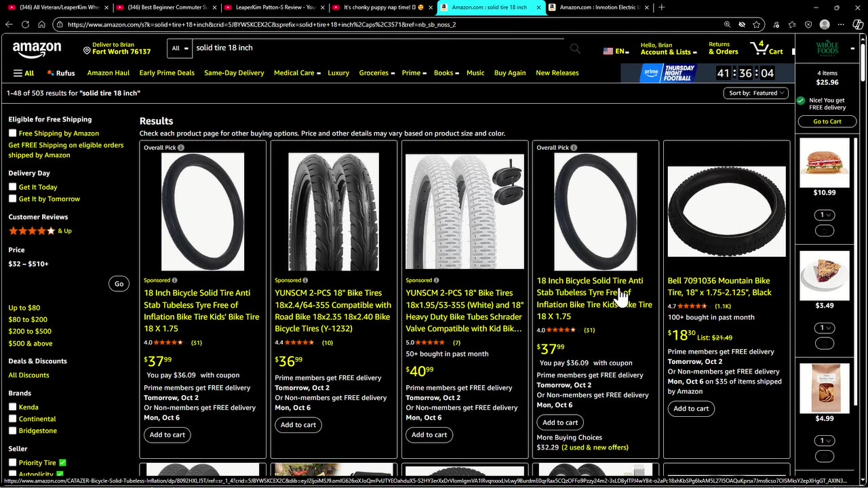The height and width of the screenshot is (488, 868).
Task: Add Bell mountain bike tire to cart
Action: pyautogui.click(x=691, y=409)
